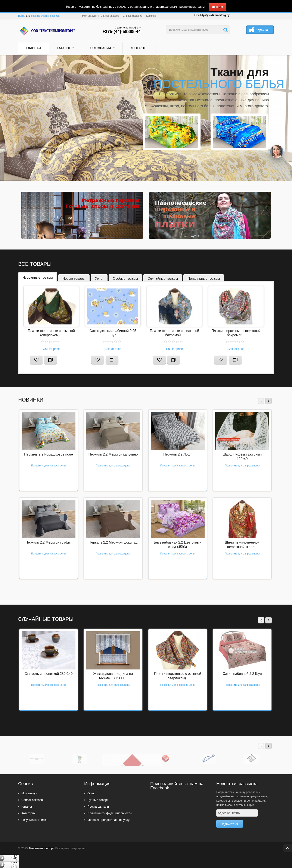The image size is (292, 868).
Task: Go to next НОВИНКИ slide arrow
Action: click(268, 401)
